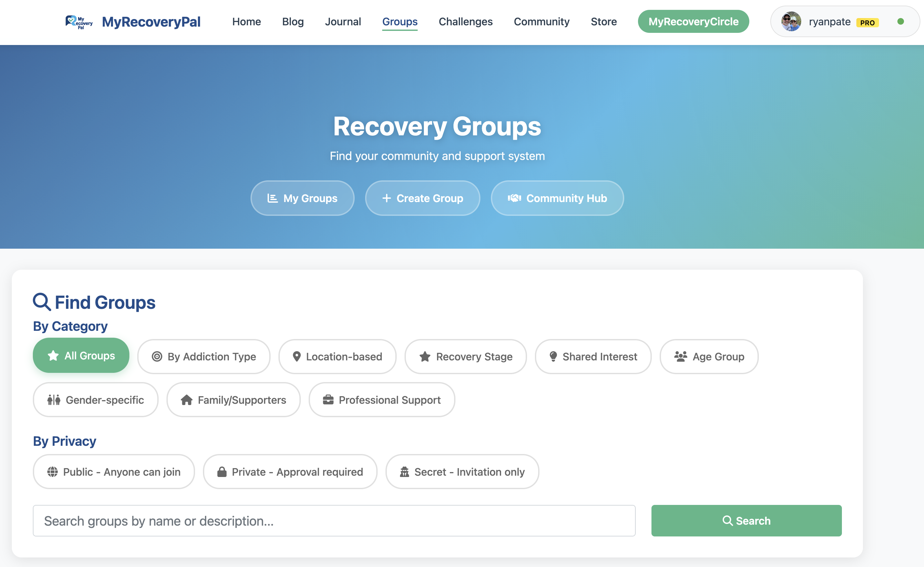
Task: Select the Age Group filter
Action: click(x=709, y=356)
